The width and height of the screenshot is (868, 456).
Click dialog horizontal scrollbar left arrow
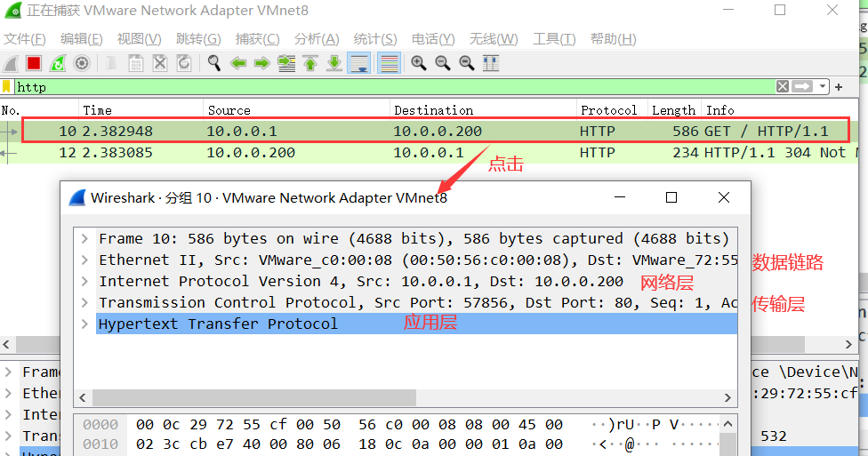(83, 398)
